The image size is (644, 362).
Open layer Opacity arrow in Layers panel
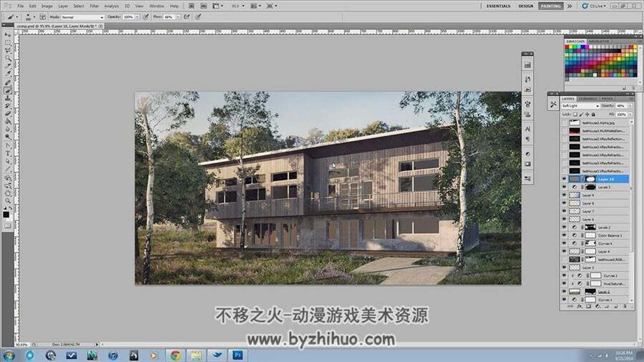[x=630, y=106]
